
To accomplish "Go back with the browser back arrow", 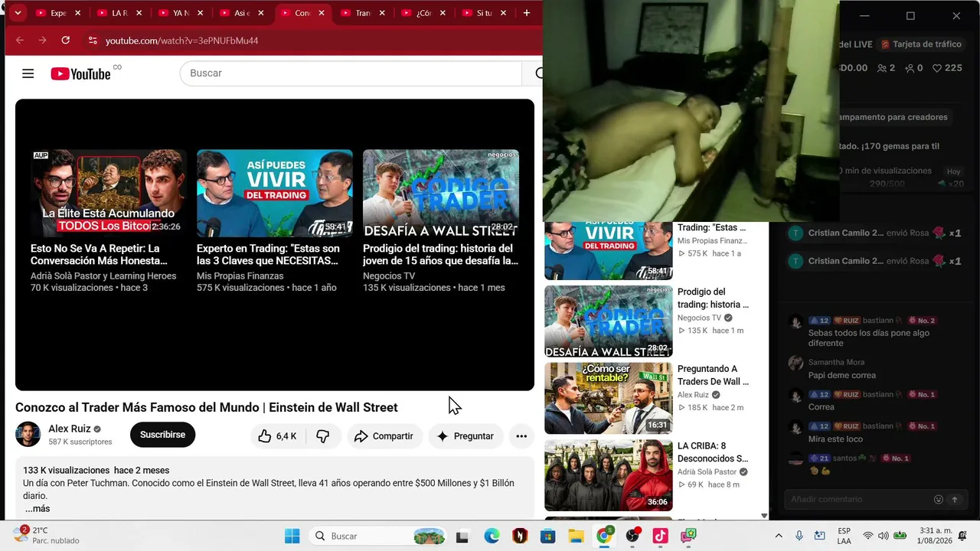I will pos(20,41).
